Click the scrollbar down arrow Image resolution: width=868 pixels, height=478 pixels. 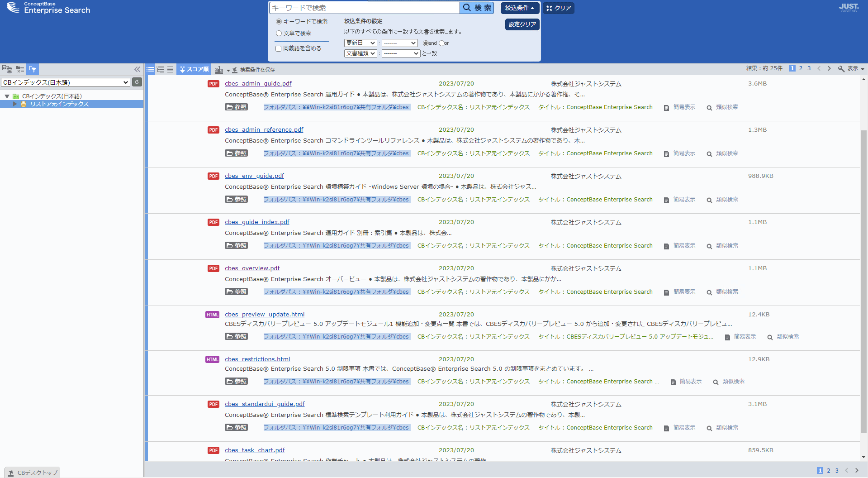click(863, 457)
